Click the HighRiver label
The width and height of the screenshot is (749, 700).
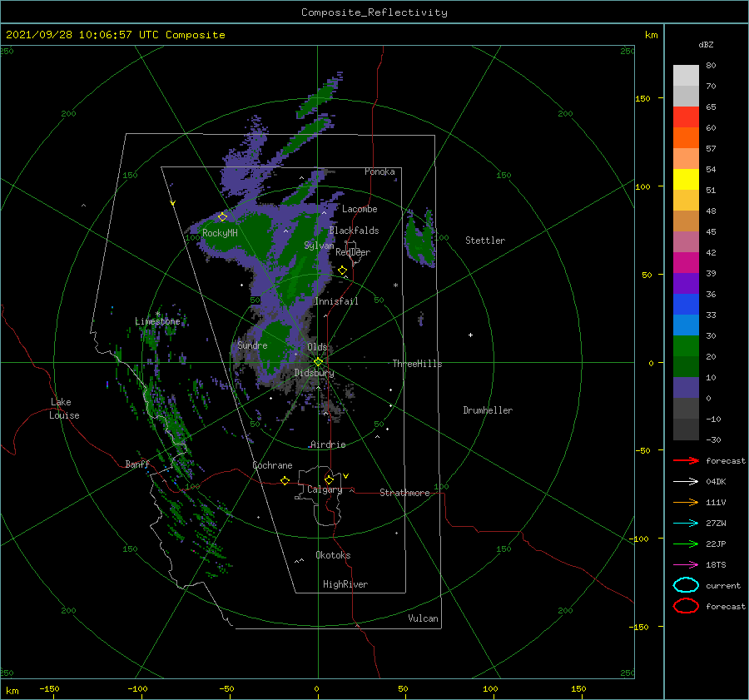tap(345, 584)
